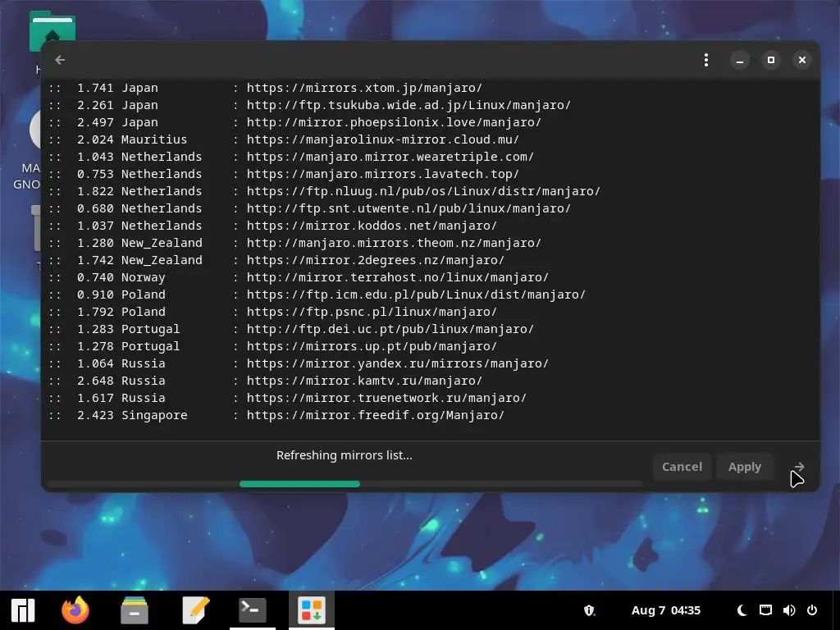Image resolution: width=840 pixels, height=630 pixels.
Task: Click the mirror.koddos.net mirror line
Action: tap(272, 226)
